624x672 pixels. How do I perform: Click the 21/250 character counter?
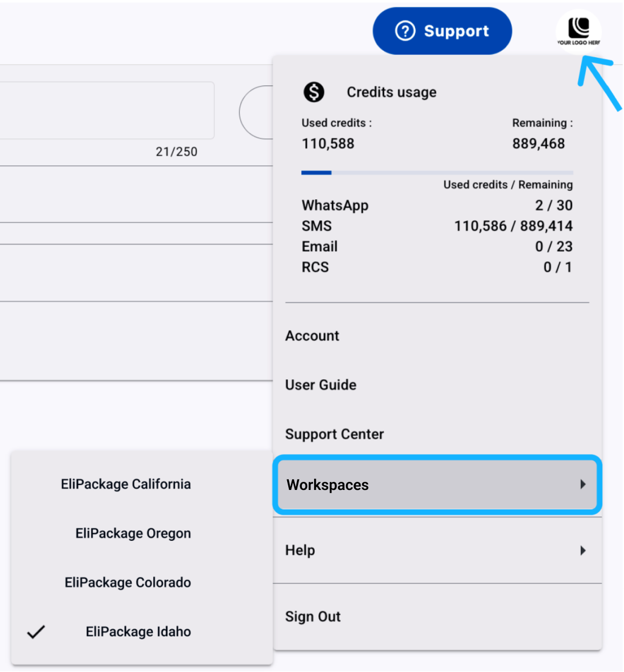pyautogui.click(x=177, y=152)
